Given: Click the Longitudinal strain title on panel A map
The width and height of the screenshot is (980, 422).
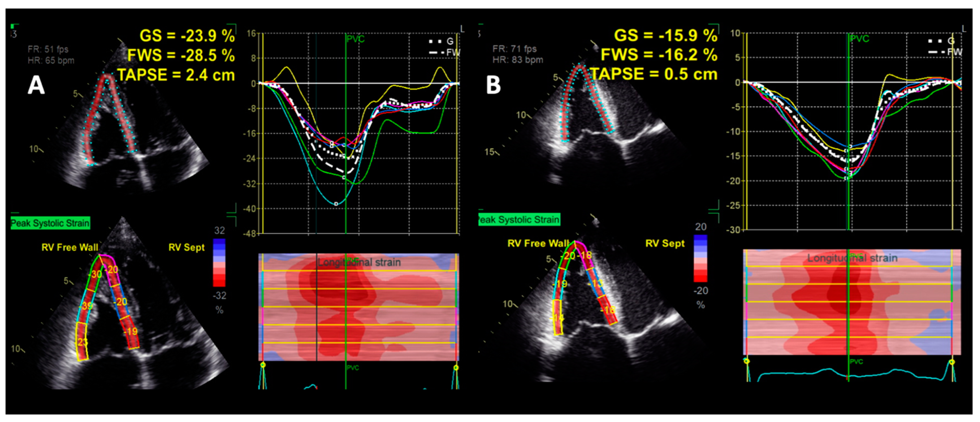Looking at the screenshot, I should pyautogui.click(x=359, y=262).
